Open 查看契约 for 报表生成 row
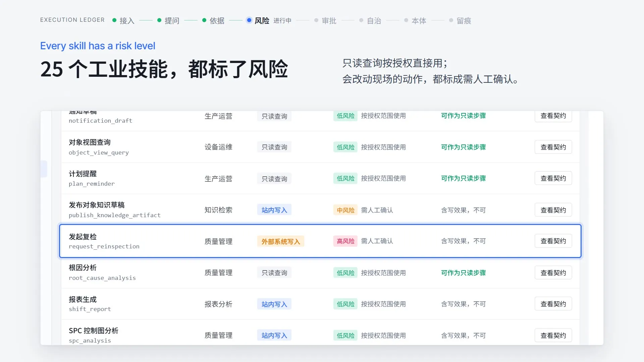The image size is (644, 362). [x=553, y=304]
